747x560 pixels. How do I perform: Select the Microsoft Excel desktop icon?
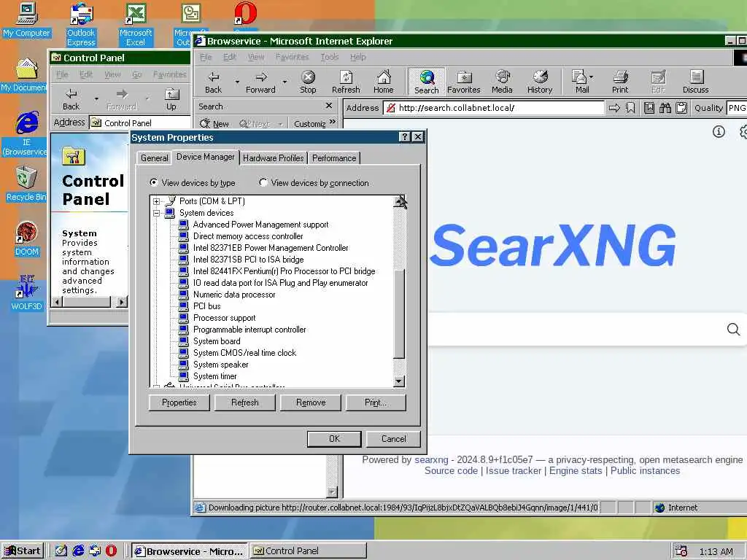point(135,25)
